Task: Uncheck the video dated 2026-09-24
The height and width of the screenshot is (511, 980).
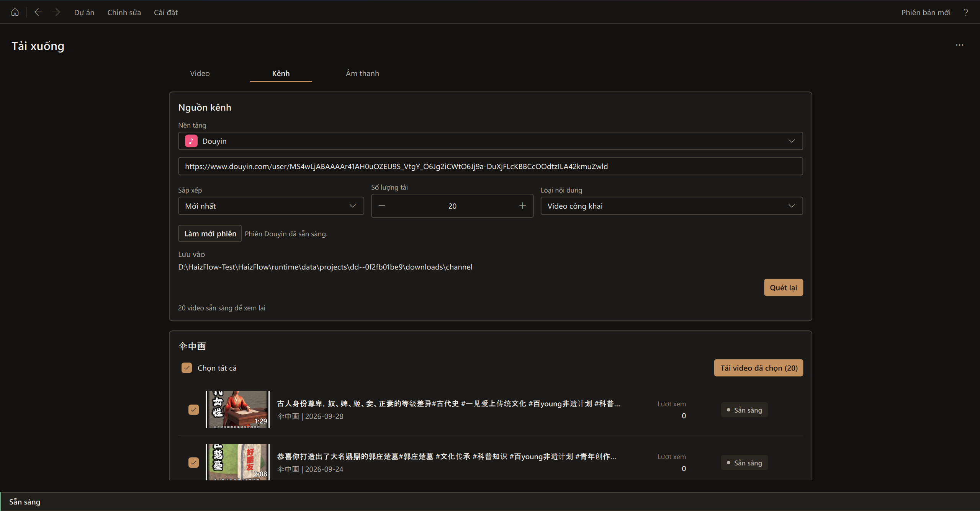Action: (x=194, y=462)
